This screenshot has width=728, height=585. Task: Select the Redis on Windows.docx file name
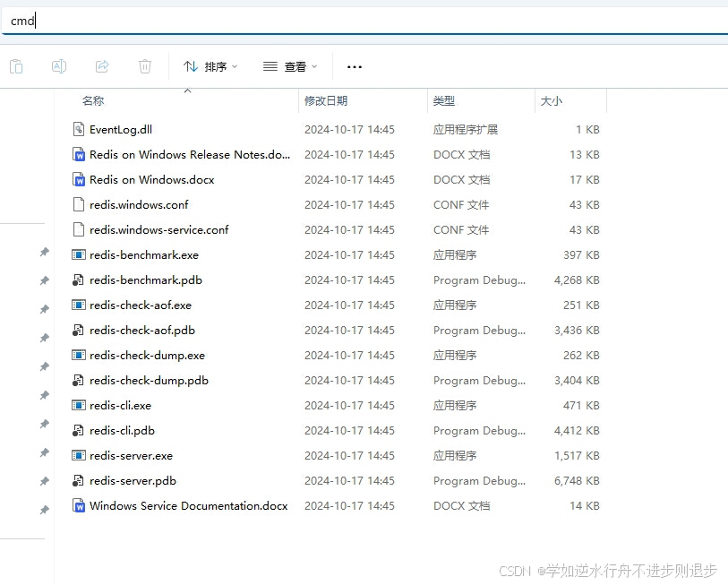(152, 180)
